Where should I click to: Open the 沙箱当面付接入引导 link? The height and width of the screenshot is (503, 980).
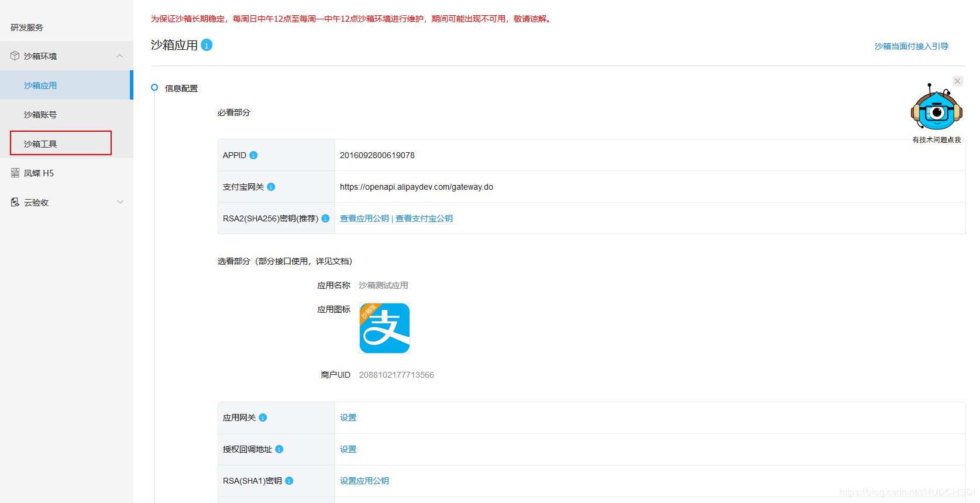[911, 46]
